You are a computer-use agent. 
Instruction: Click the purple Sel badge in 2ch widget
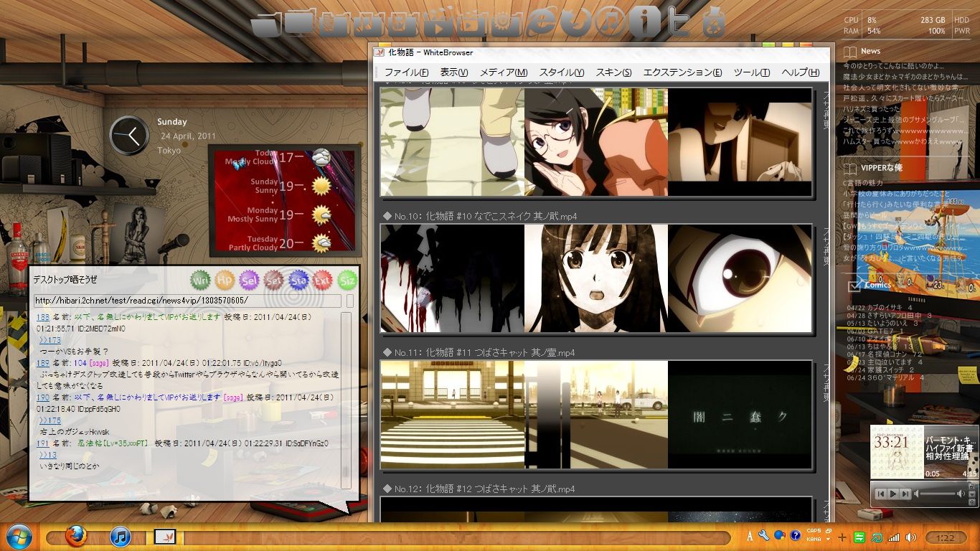pos(250,281)
